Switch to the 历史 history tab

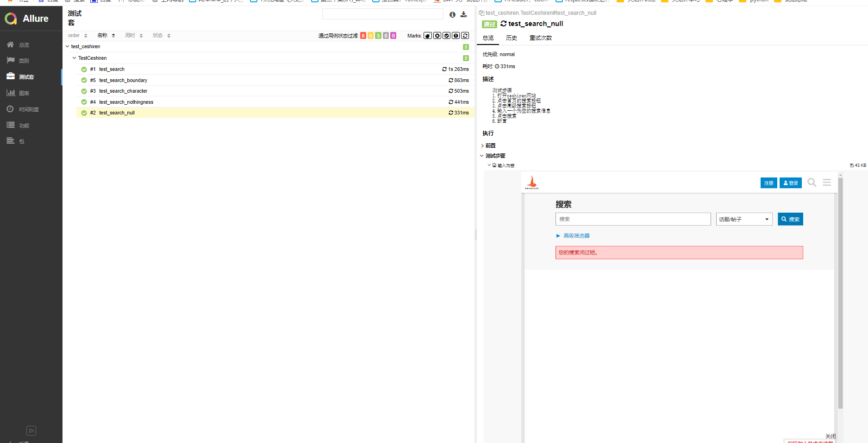click(512, 38)
